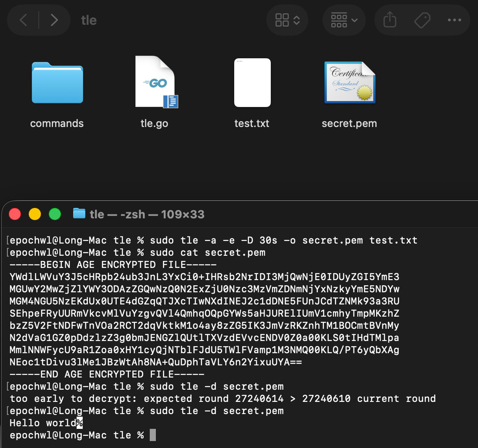Open the ellipsis More actions menu
This screenshot has height=448, width=478.
[454, 20]
